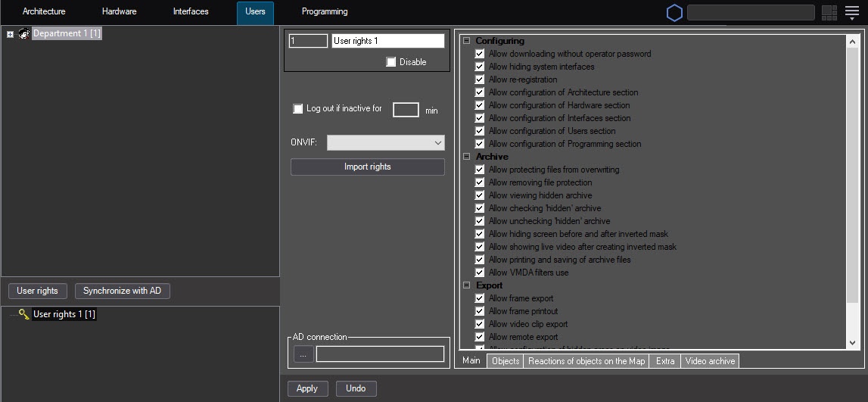Collapse the Configuring section
Image resolution: width=868 pixels, height=402 pixels.
pyautogui.click(x=467, y=41)
